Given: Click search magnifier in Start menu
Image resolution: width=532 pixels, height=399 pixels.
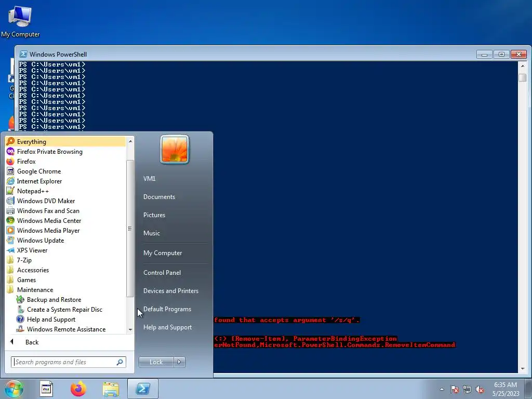Looking at the screenshot, I should (x=120, y=362).
